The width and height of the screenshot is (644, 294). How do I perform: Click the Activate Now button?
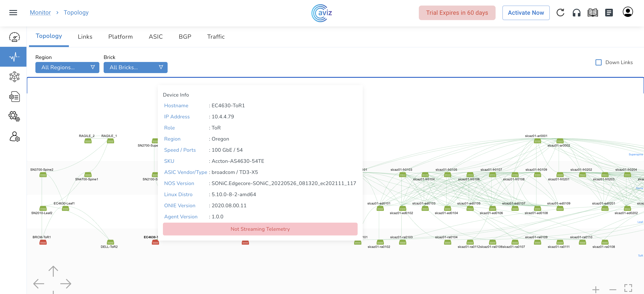526,13
